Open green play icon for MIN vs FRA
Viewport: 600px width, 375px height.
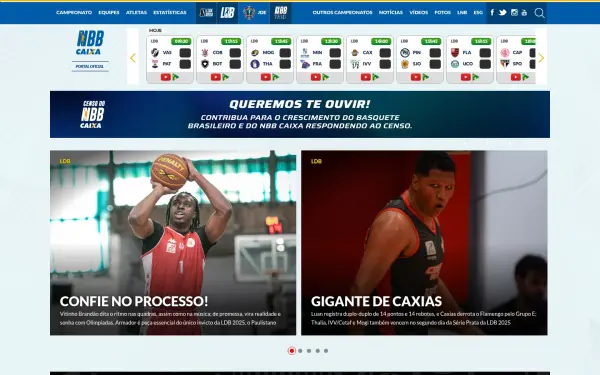click(x=326, y=77)
